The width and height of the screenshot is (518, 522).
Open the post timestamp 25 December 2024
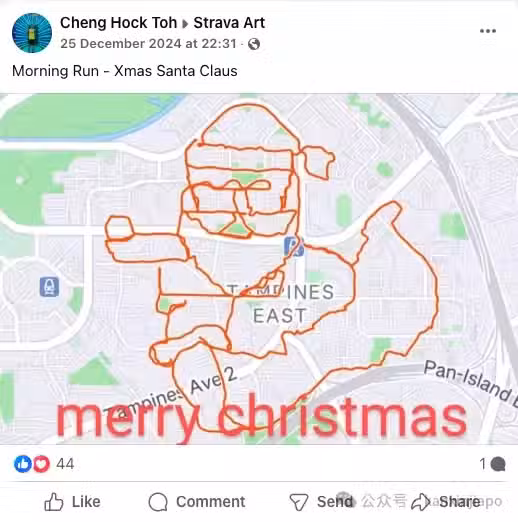coord(148,44)
